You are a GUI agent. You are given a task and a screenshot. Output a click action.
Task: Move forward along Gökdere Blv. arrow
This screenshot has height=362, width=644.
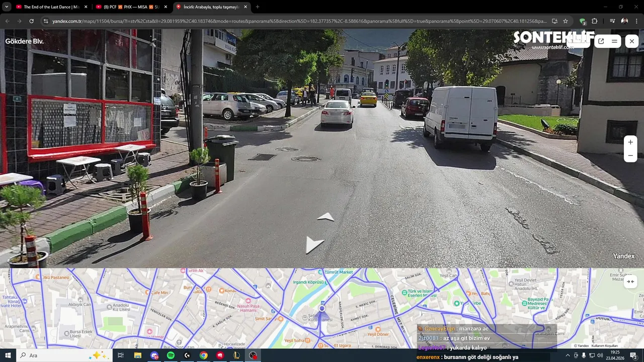click(x=326, y=217)
